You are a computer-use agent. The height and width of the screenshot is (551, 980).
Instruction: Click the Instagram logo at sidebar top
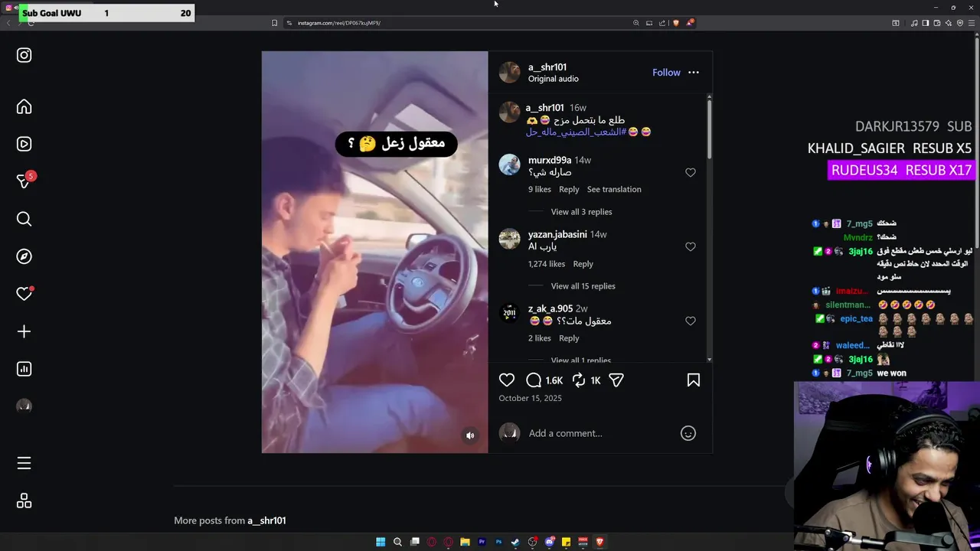coord(24,55)
